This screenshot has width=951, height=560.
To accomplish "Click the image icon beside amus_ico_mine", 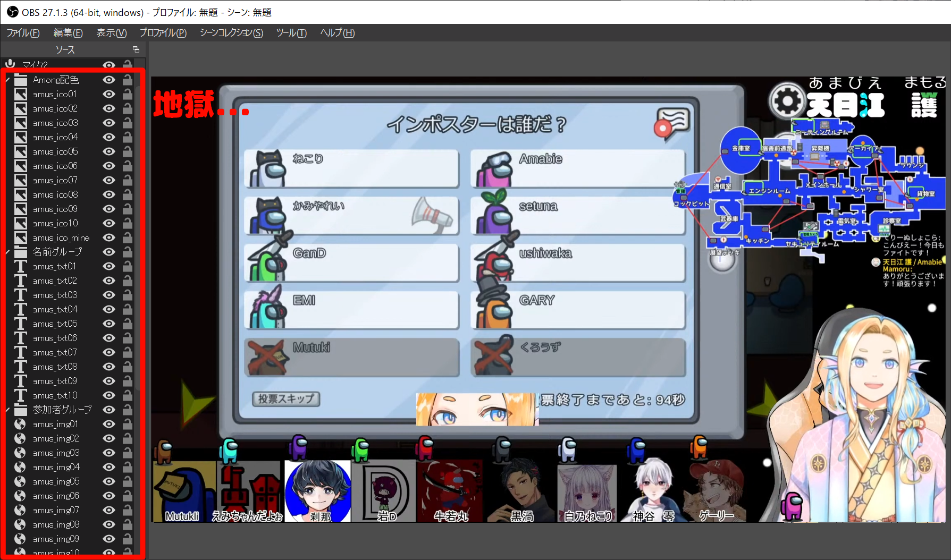I will pos(20,237).
